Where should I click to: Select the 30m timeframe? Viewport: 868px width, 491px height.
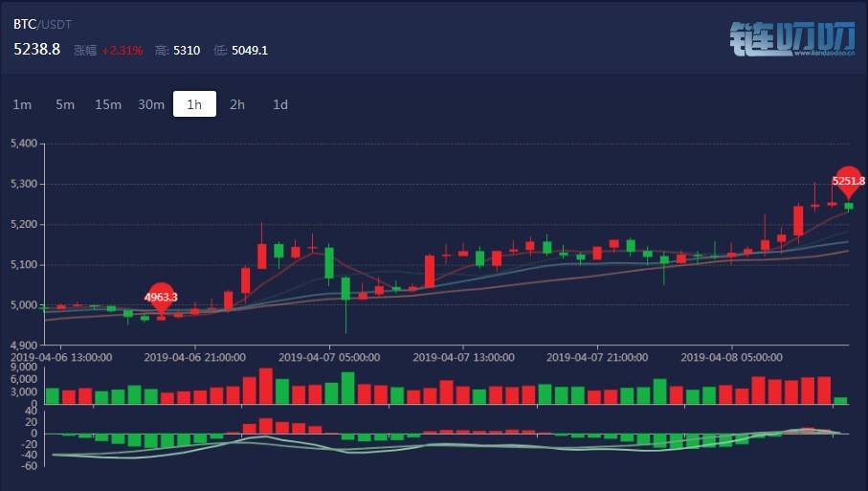[151, 104]
